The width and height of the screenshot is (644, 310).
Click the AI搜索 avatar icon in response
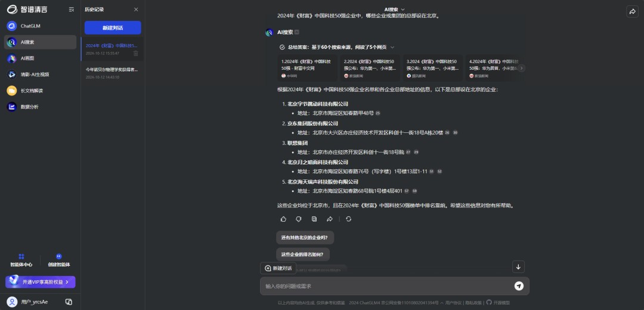[x=270, y=32]
